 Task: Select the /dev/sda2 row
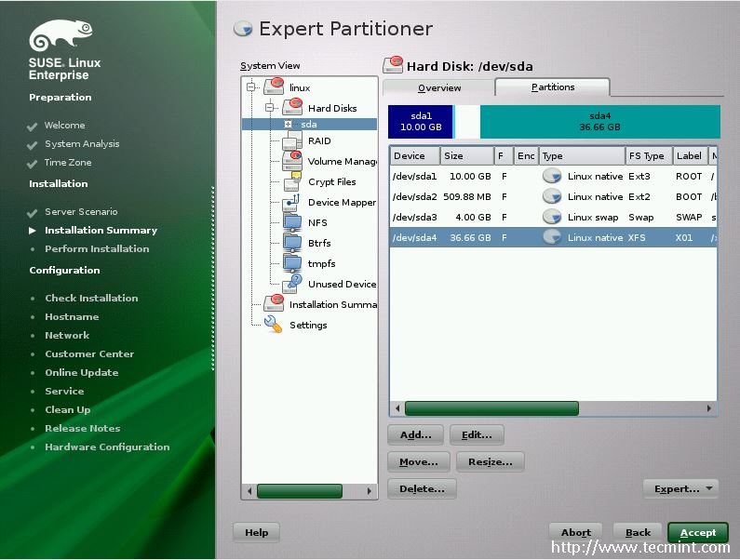click(553, 196)
